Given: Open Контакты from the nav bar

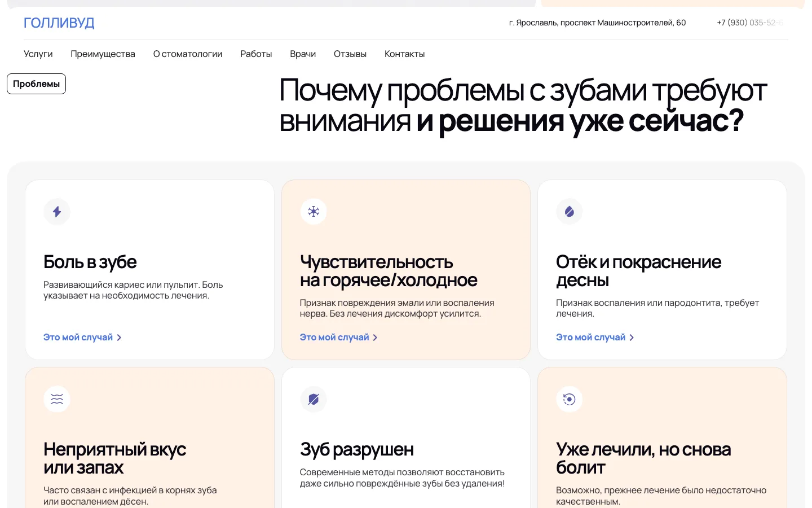Looking at the screenshot, I should 405,54.
